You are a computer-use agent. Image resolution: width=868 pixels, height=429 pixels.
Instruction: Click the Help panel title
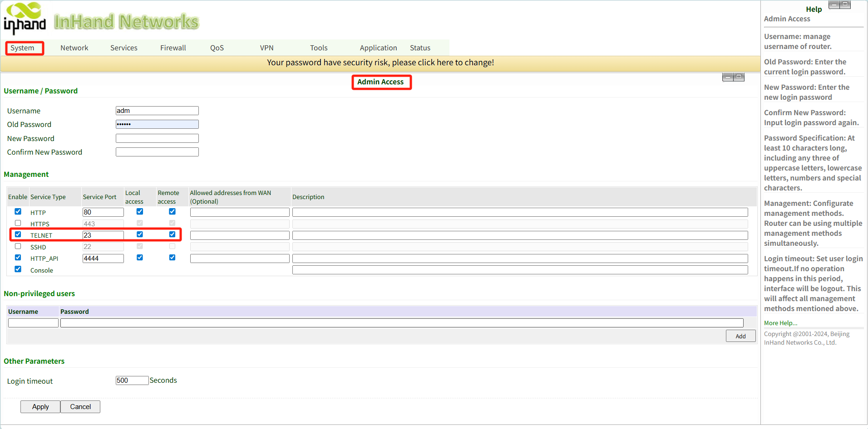(814, 9)
